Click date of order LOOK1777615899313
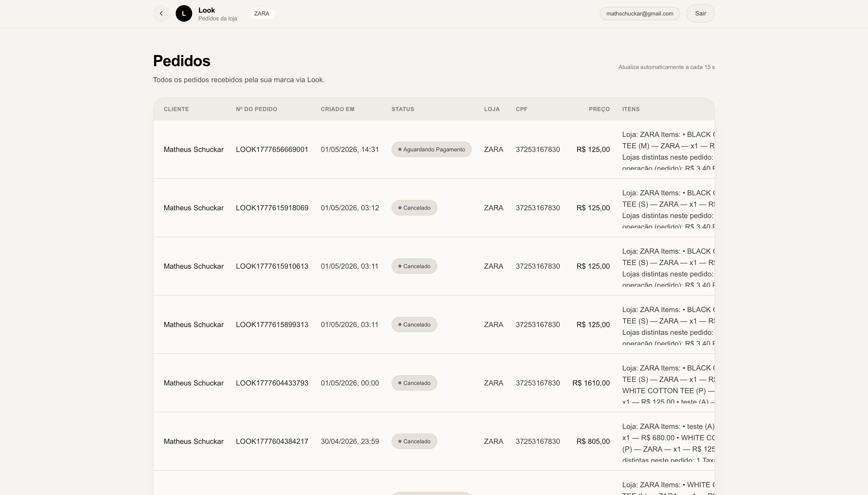868x495 pixels. pyautogui.click(x=349, y=325)
